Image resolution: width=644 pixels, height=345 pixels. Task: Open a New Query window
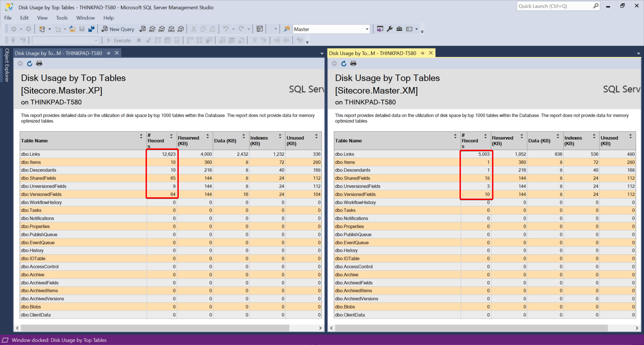[x=118, y=29]
